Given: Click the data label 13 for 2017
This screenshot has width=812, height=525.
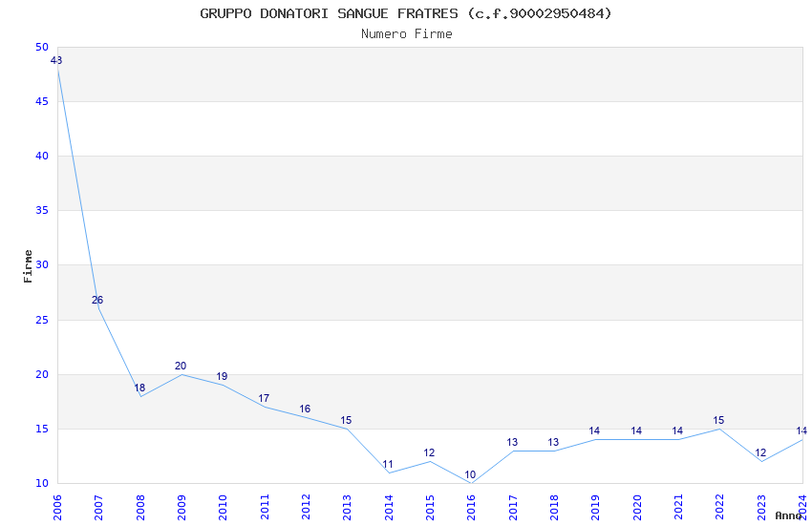Looking at the screenshot, I should [512, 442].
